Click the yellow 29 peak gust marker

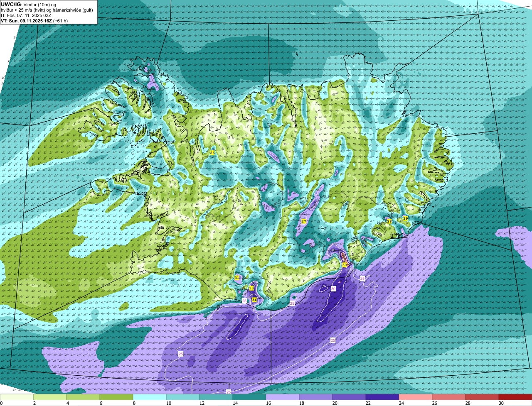tap(405, 218)
